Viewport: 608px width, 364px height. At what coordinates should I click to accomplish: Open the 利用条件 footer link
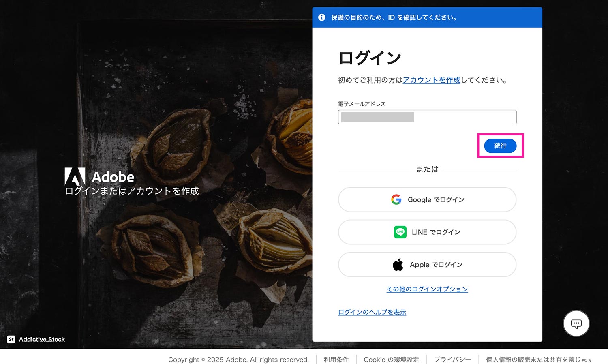pos(336,359)
